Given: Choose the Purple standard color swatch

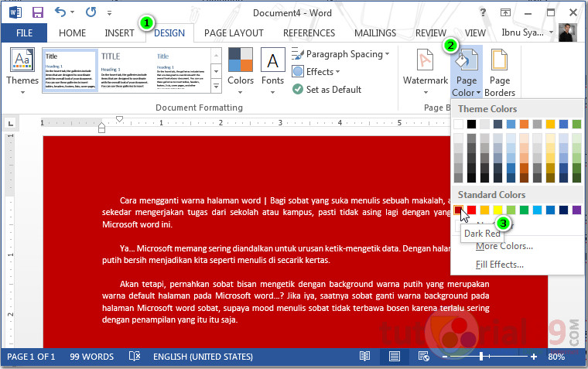Looking at the screenshot, I should [576, 210].
